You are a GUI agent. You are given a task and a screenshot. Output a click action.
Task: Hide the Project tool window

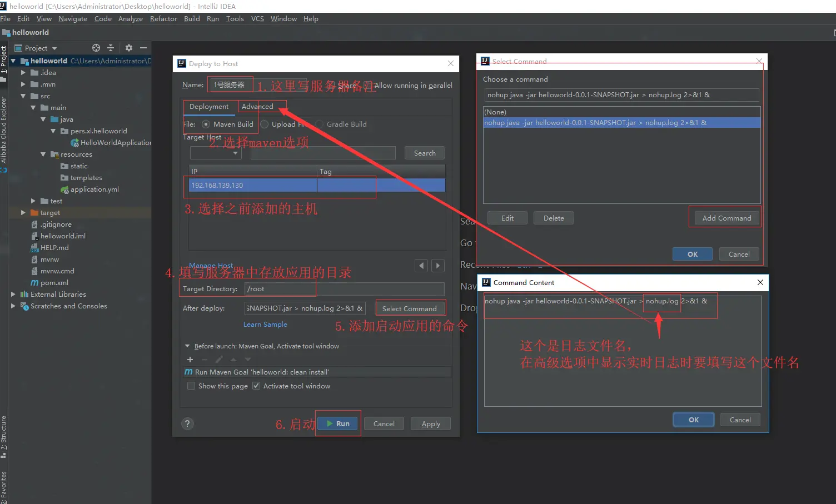[143, 48]
